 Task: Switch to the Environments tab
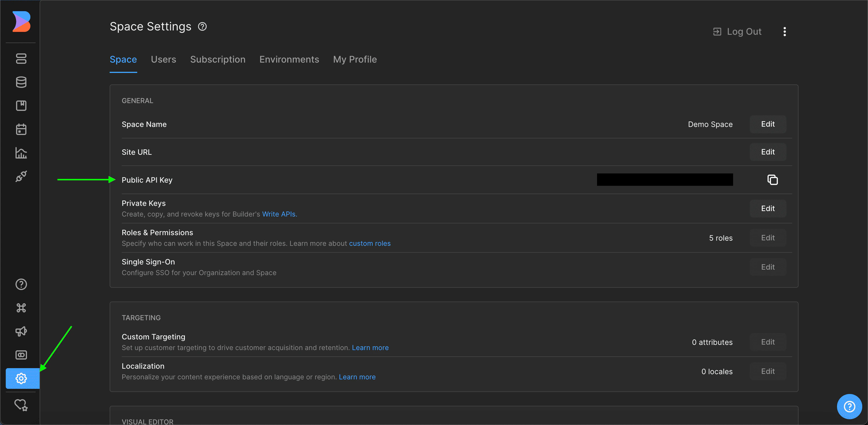coord(289,59)
